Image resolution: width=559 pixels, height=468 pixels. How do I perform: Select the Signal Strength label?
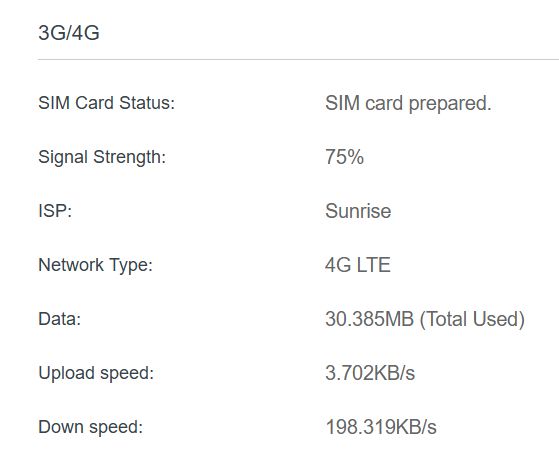pos(102,157)
